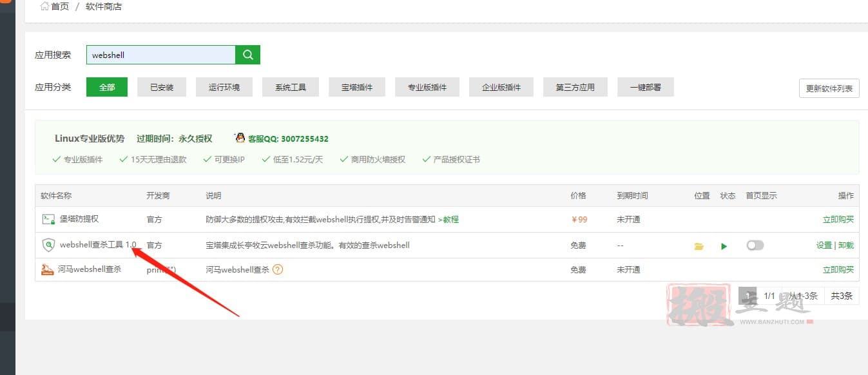Click 设置 for webshell查杀工具
Screen dimensions: 868x375
click(x=824, y=245)
